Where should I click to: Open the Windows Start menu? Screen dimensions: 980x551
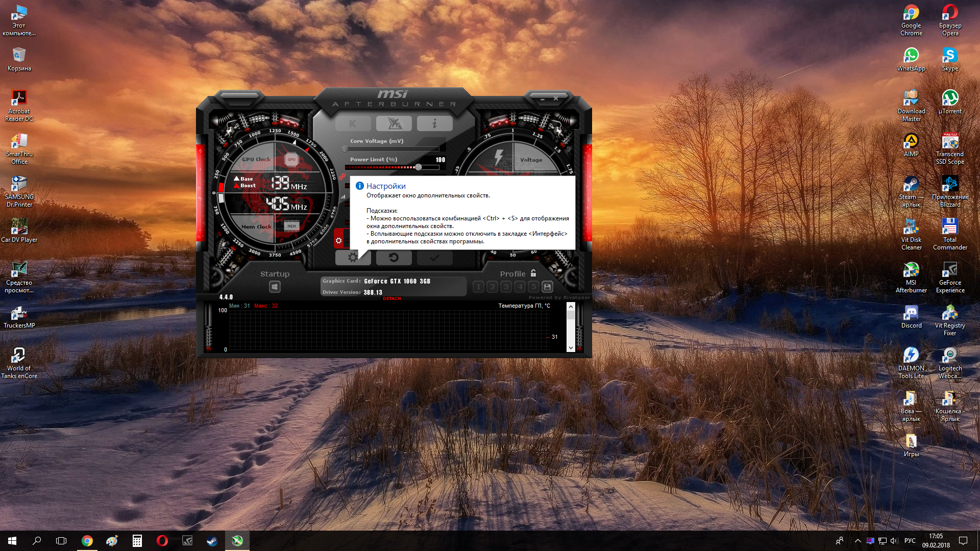pos(12,541)
